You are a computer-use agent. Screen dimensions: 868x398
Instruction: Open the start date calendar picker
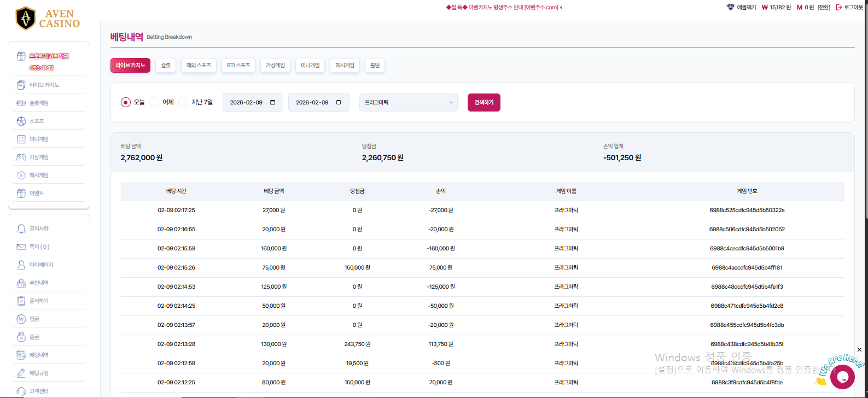tap(273, 102)
